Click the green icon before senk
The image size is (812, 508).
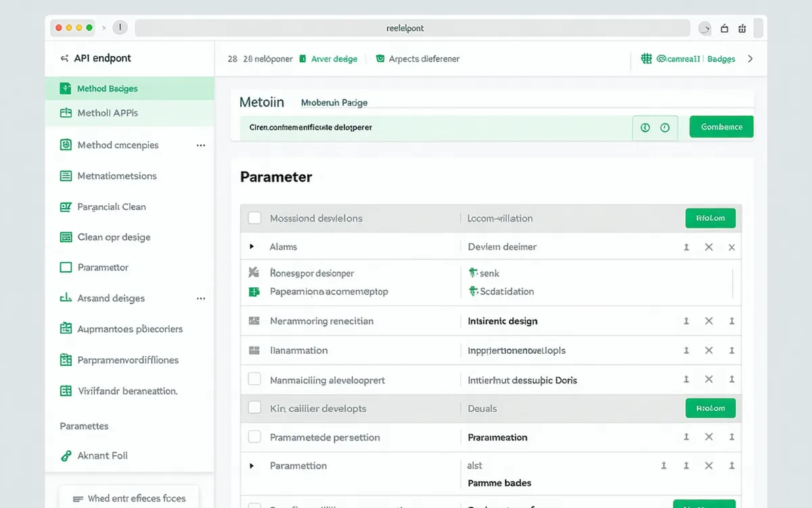click(x=474, y=273)
